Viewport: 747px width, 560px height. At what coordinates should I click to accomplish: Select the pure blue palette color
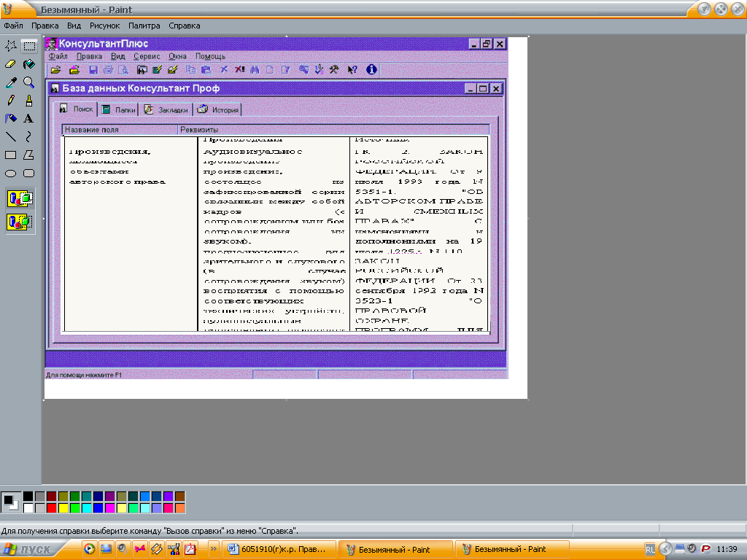tap(98, 508)
